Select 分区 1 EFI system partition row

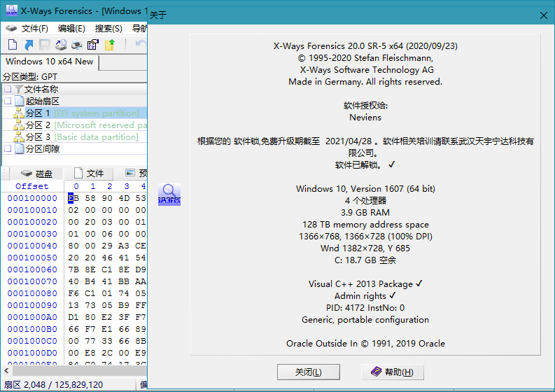74,113
